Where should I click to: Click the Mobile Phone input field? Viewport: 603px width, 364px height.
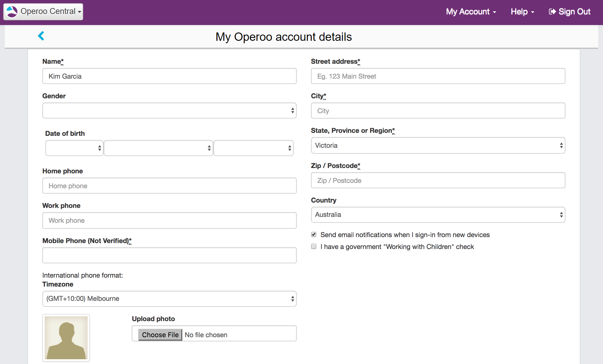(169, 255)
